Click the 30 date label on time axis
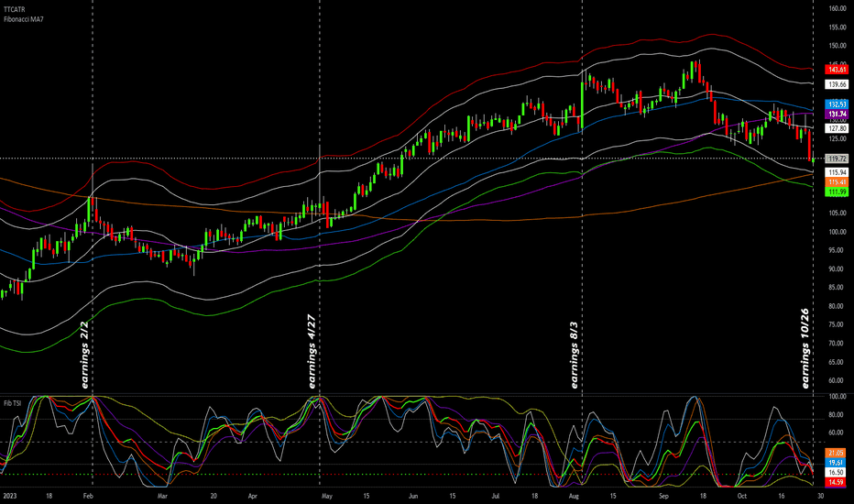This screenshot has width=854, height=504. point(821,497)
